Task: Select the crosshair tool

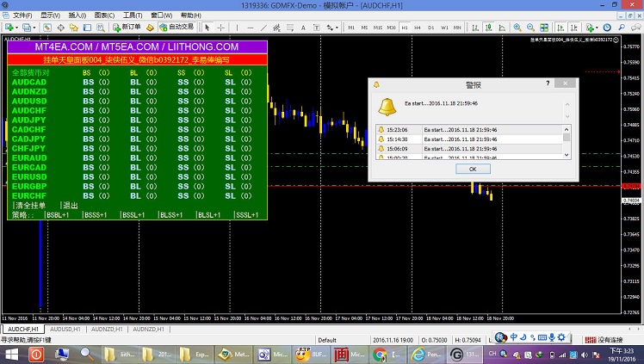Action: pyautogui.click(x=220, y=27)
